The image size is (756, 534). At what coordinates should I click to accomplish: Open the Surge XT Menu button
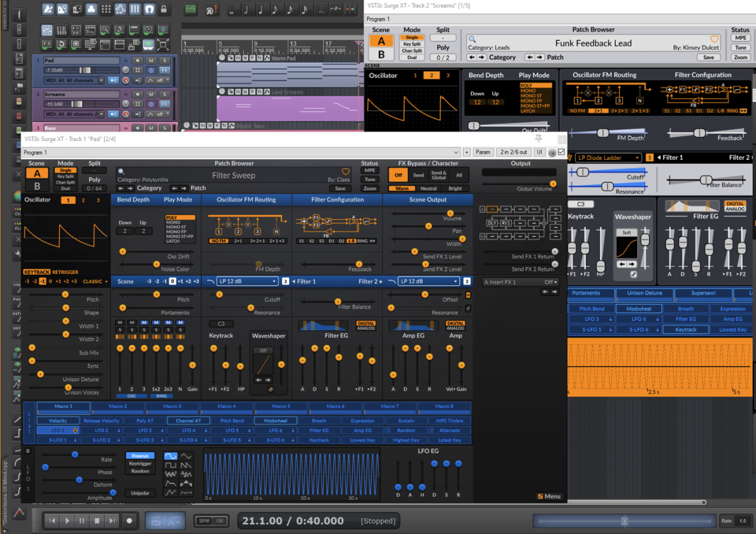tap(549, 496)
